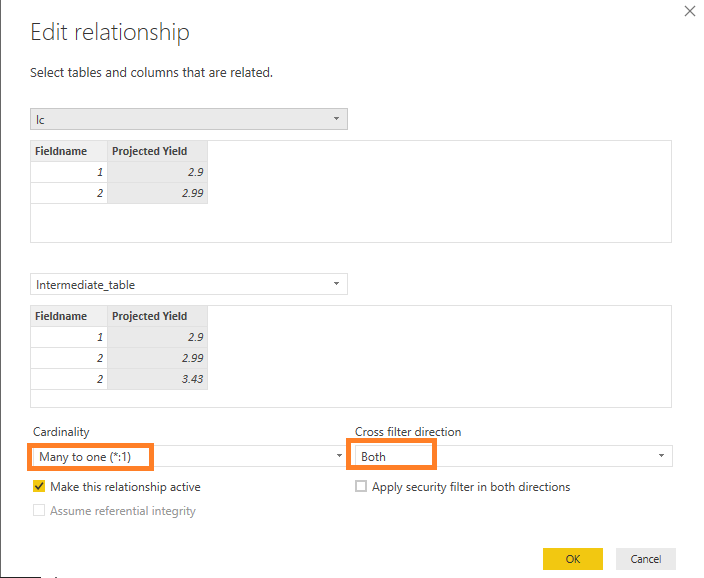Viewport: 704px width, 578px height.
Task: Click value 2.9 in lc table
Action: coord(157,172)
